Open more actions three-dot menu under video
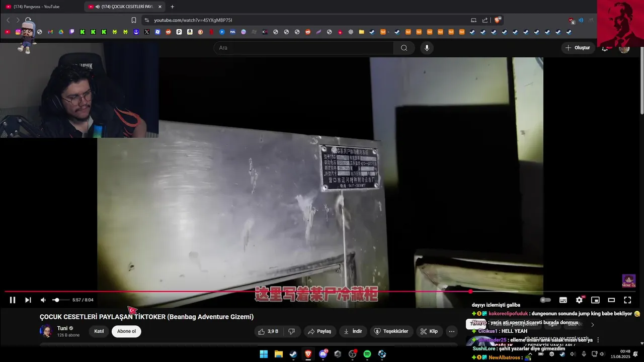 tap(452, 331)
